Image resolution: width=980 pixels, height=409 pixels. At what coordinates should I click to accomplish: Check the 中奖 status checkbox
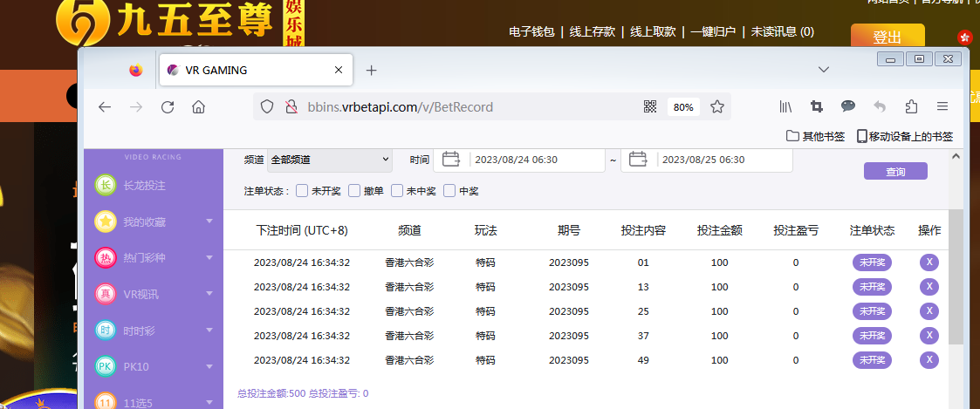tap(450, 191)
